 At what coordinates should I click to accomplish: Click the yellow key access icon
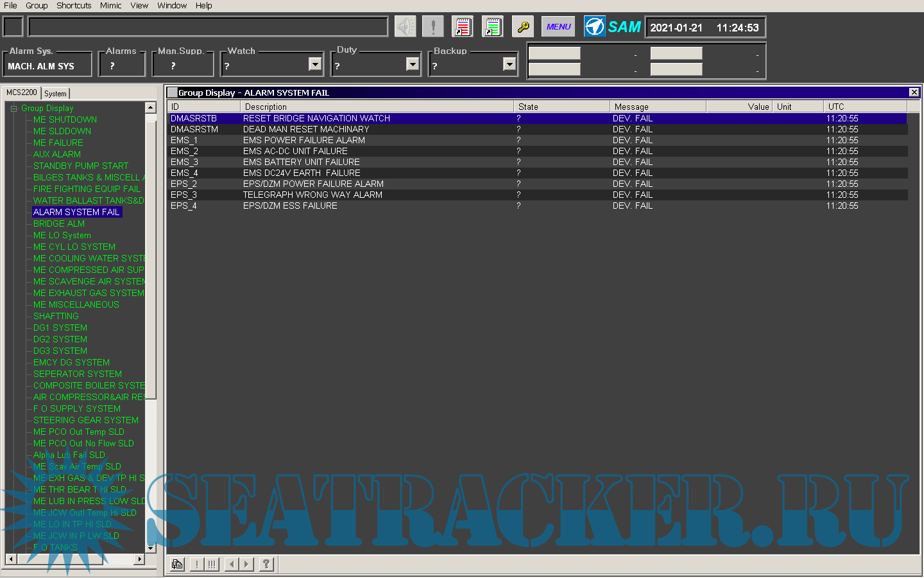(523, 27)
